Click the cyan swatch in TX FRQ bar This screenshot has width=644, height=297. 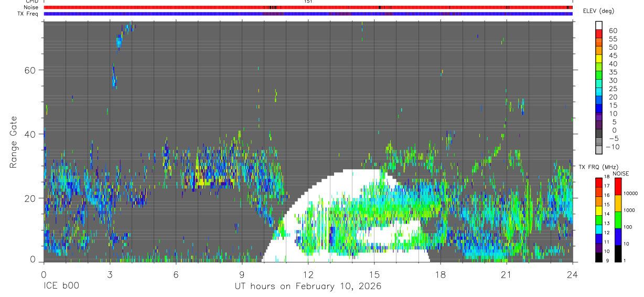pos(599,229)
